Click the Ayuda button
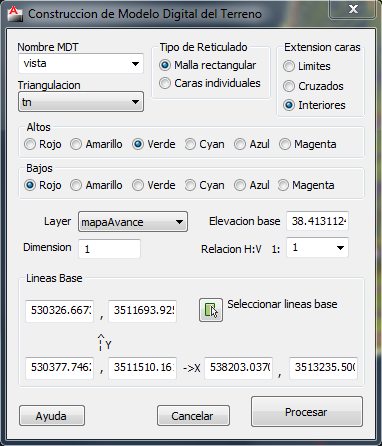The width and height of the screenshot is (382, 446). 52,416
